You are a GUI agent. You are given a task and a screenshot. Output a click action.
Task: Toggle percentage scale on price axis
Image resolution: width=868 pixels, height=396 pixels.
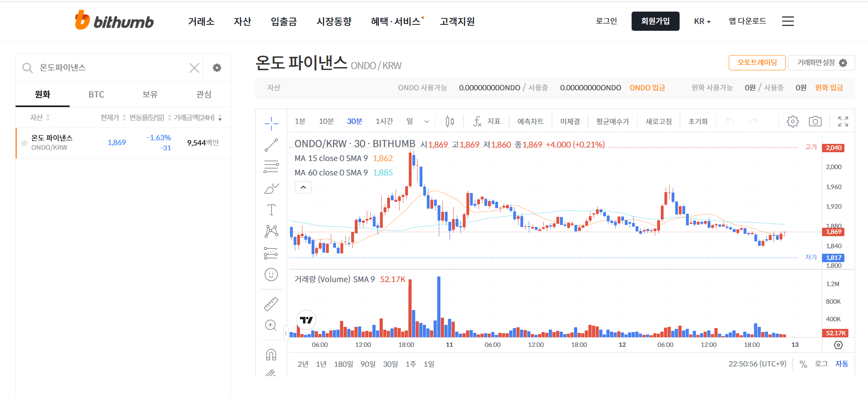point(802,364)
